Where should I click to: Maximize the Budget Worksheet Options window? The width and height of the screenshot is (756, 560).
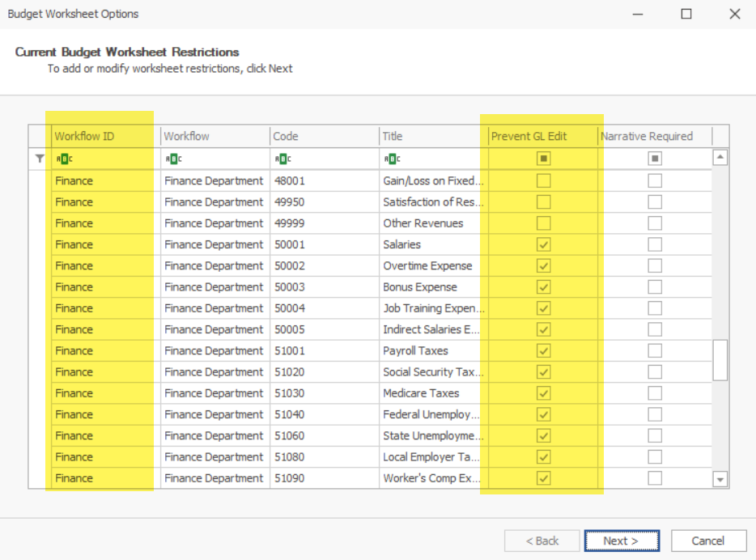pos(686,14)
